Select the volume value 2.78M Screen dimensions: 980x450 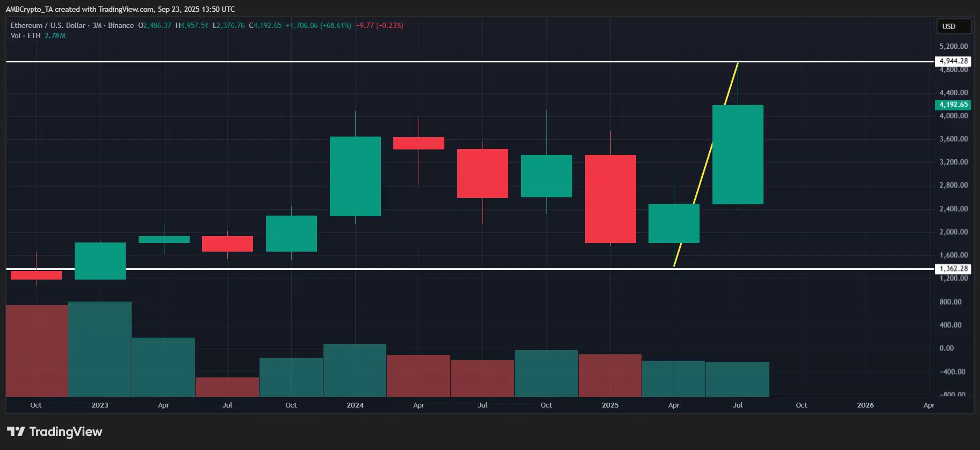[x=55, y=35]
